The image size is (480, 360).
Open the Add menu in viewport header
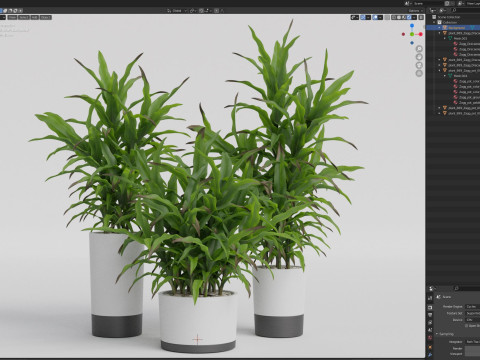35,17
